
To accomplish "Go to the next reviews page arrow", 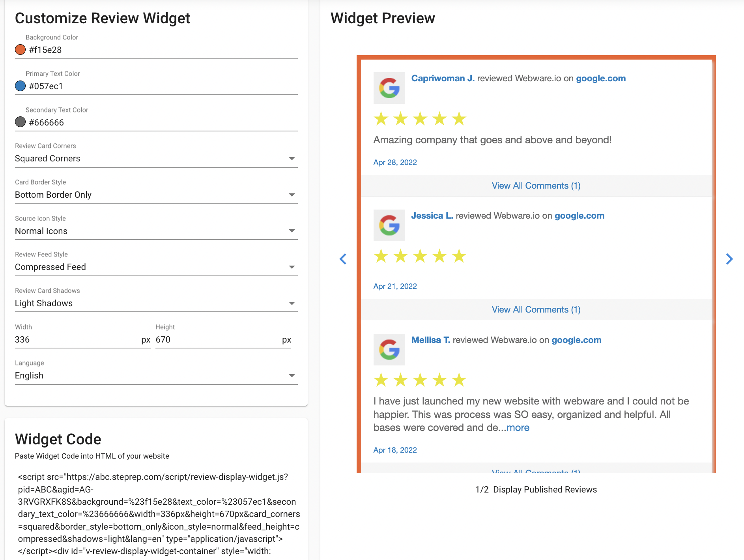I will (x=729, y=259).
